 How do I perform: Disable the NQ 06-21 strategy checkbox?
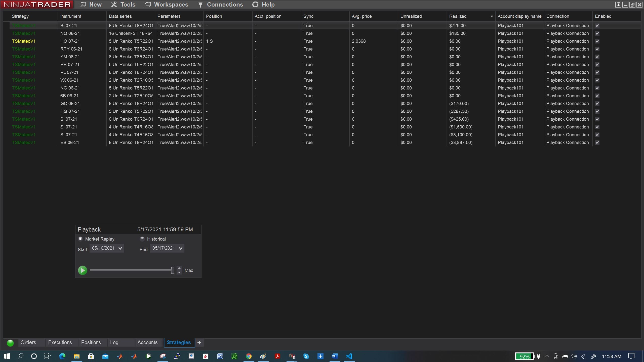click(597, 33)
